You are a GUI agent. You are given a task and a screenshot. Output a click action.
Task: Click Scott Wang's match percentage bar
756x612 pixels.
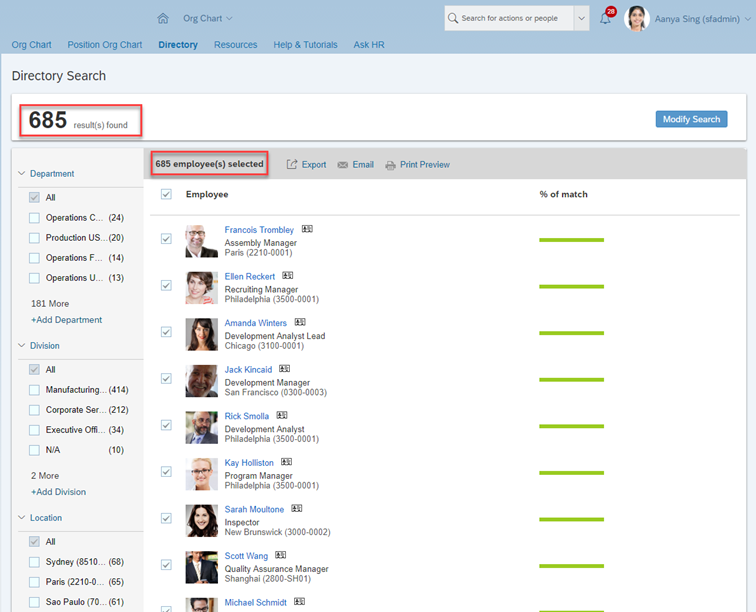point(571,566)
